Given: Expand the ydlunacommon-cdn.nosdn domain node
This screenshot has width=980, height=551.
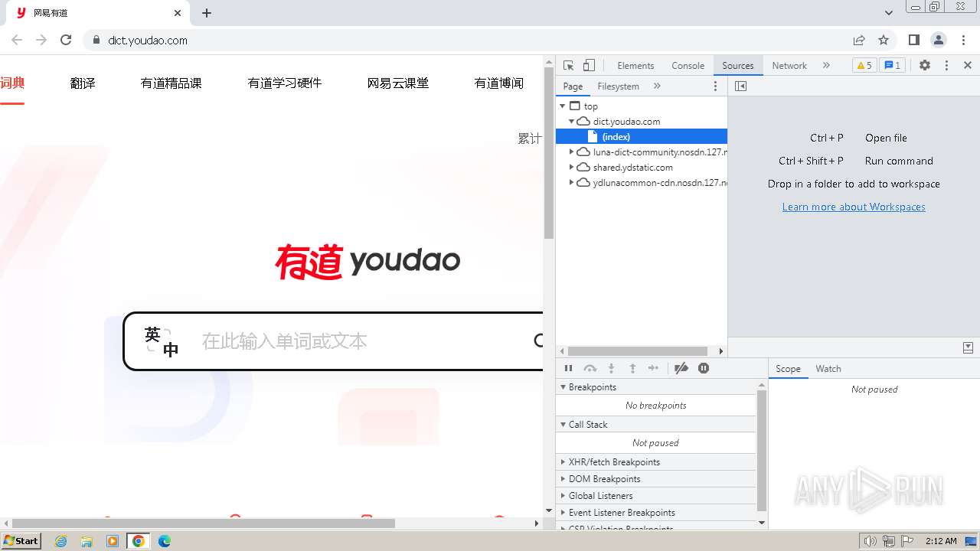Looking at the screenshot, I should click(x=571, y=183).
